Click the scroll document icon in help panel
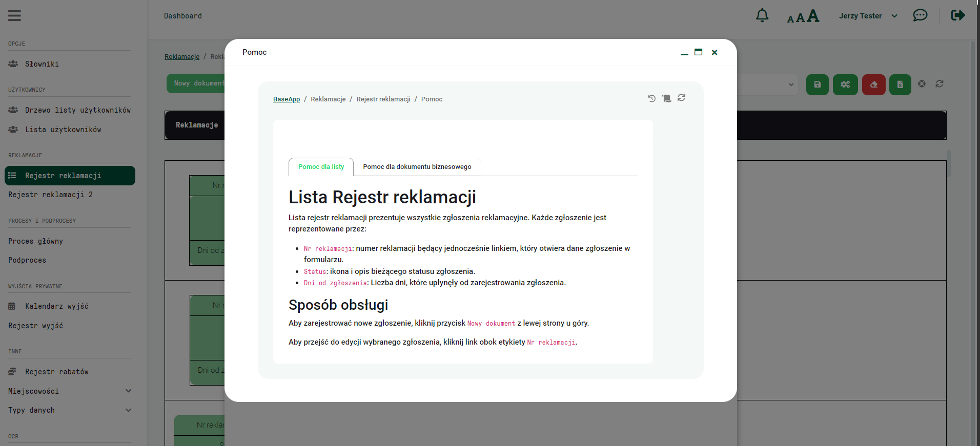The image size is (980, 446). click(666, 98)
